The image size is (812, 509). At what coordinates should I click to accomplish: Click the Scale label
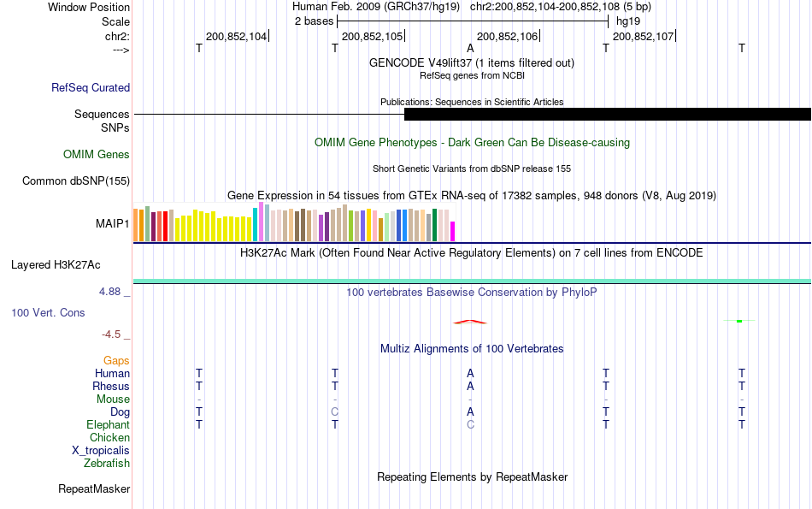click(116, 21)
